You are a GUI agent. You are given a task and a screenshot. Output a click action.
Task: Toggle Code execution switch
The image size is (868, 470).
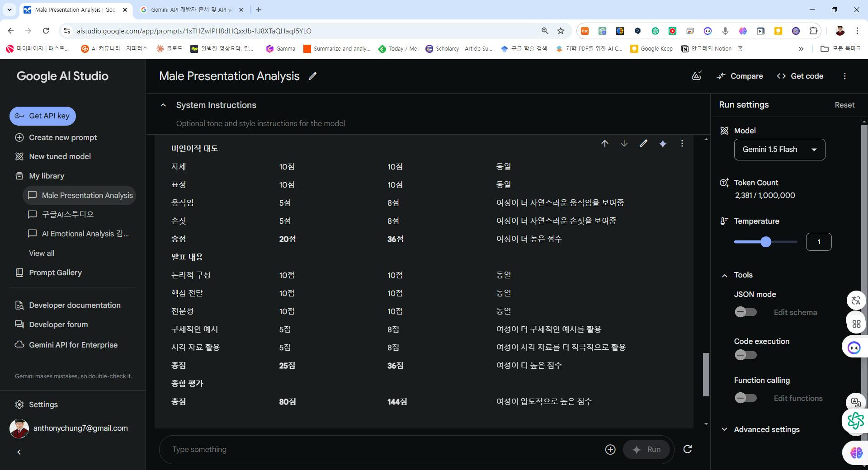coord(745,355)
